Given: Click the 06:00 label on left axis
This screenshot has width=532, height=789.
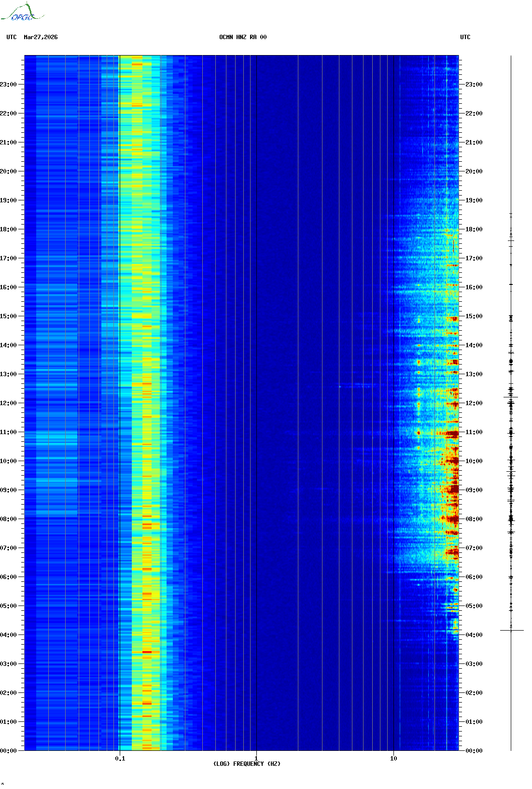Looking at the screenshot, I should 9,577.
